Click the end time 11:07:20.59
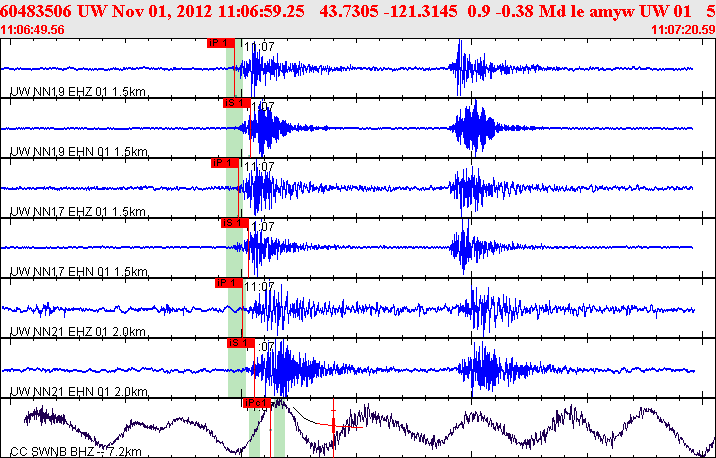Image resolution: width=716 pixels, height=458 pixels. coord(683,30)
